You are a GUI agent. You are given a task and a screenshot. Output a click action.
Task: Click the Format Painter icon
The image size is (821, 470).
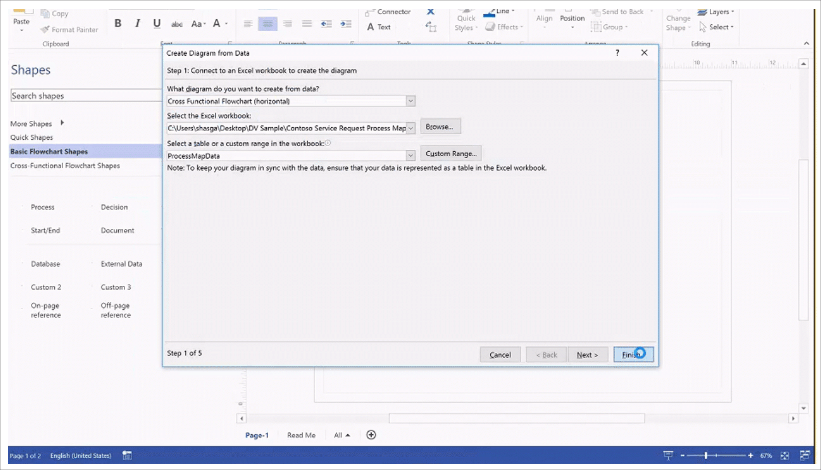[68, 29]
